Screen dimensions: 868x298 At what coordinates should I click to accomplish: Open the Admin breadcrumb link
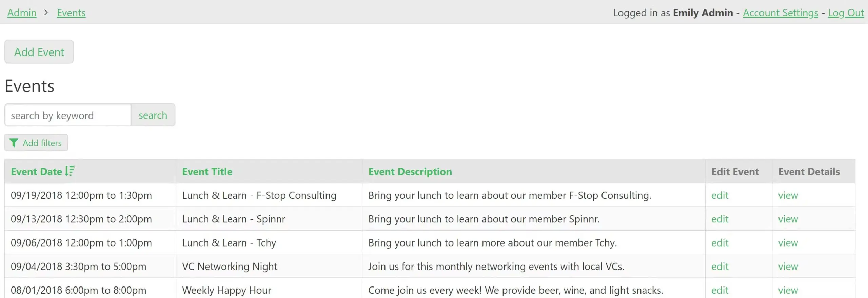click(x=22, y=13)
